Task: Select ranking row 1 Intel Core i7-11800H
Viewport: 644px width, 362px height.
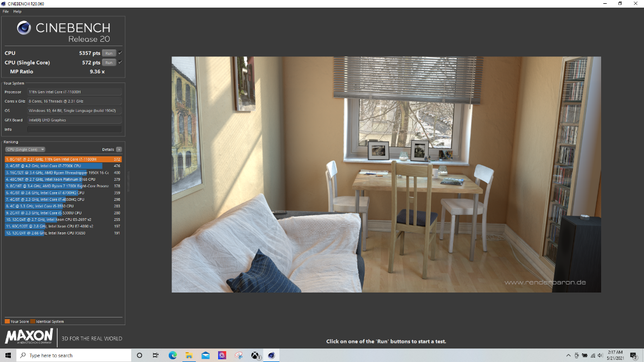Action: (63, 160)
